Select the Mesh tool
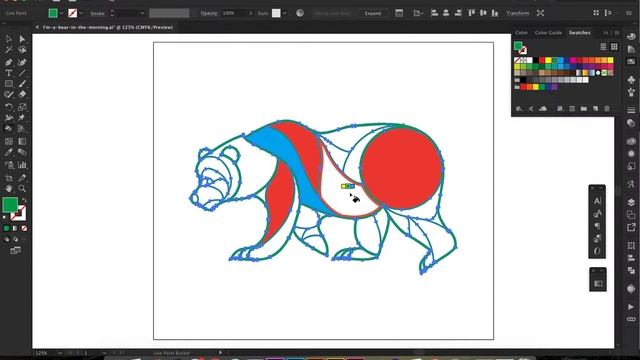Screen dimensions: 640x360 [9, 141]
